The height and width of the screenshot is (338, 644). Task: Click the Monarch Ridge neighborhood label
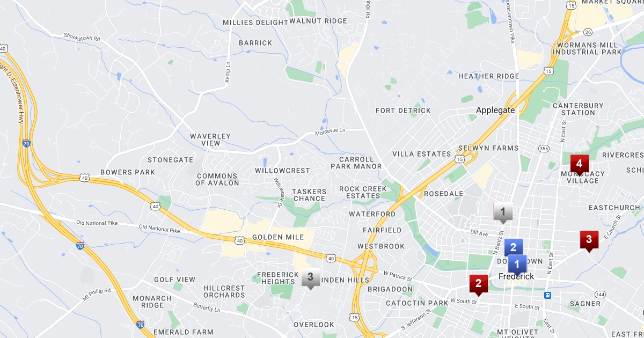pyautogui.click(x=152, y=302)
